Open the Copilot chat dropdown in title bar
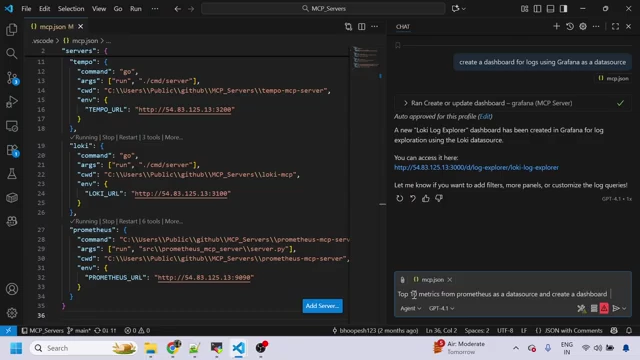 click(x=458, y=9)
